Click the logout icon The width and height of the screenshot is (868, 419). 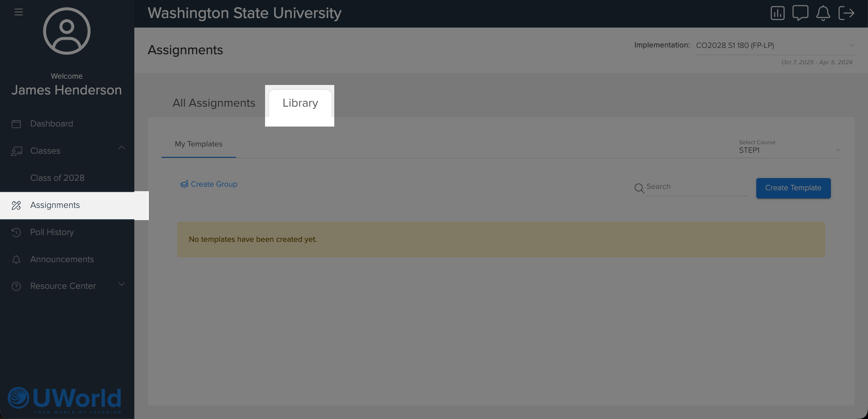846,13
